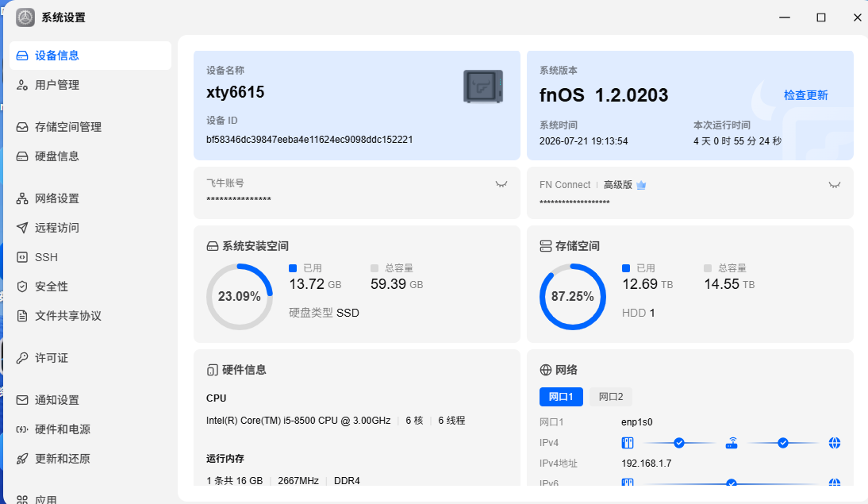This screenshot has height=504, width=868.
Task: Click 检查更新 link
Action: click(805, 95)
